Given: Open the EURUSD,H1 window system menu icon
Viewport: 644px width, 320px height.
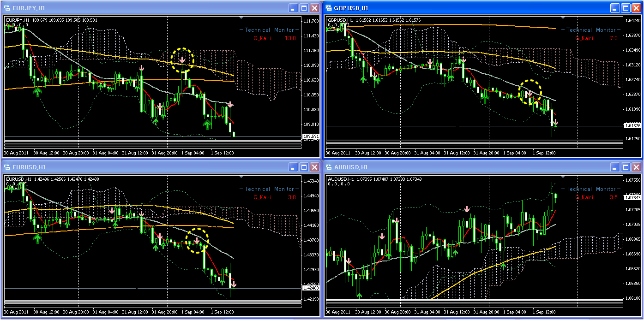Looking at the screenshot, I should pyautogui.click(x=7, y=167).
